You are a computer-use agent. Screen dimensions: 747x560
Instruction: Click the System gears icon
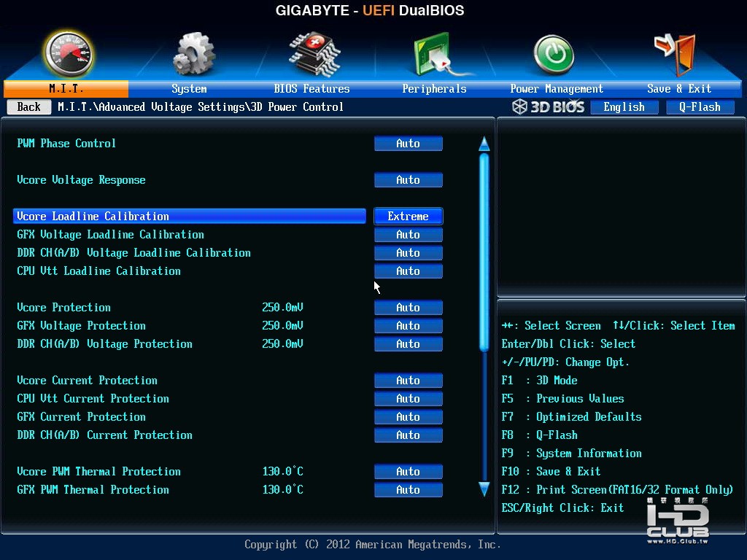click(x=193, y=53)
